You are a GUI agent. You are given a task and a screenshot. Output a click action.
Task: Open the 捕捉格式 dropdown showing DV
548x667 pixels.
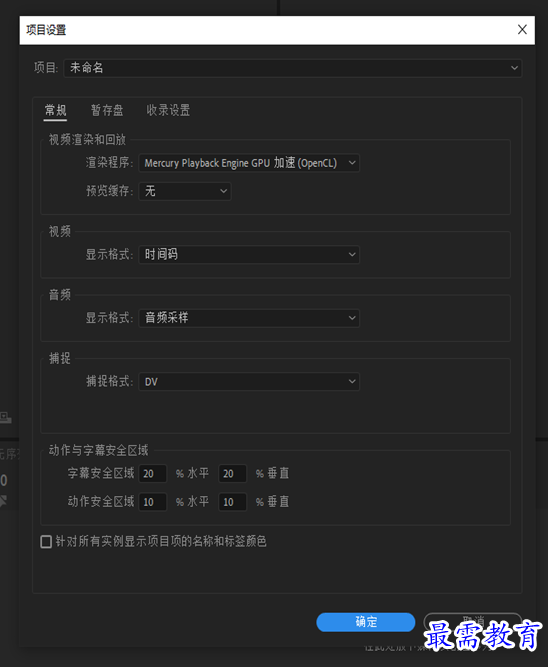point(249,382)
